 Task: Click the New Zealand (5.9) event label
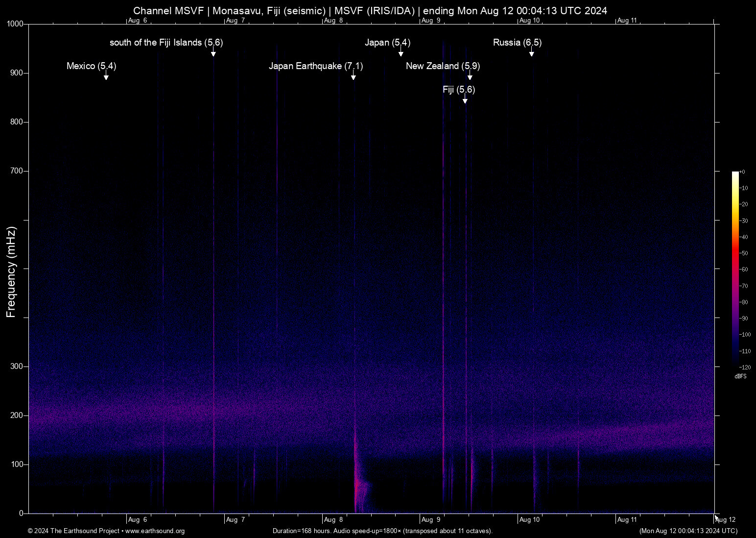click(x=443, y=66)
